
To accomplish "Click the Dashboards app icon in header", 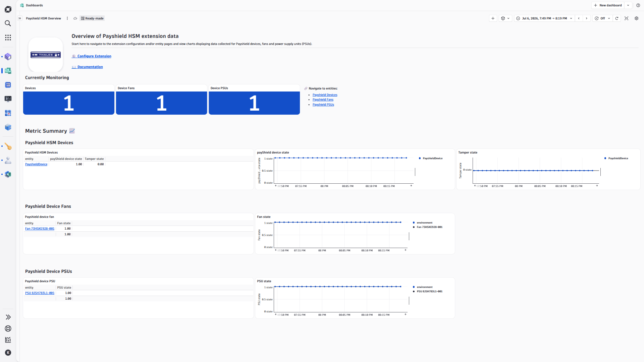I will 22,5.
